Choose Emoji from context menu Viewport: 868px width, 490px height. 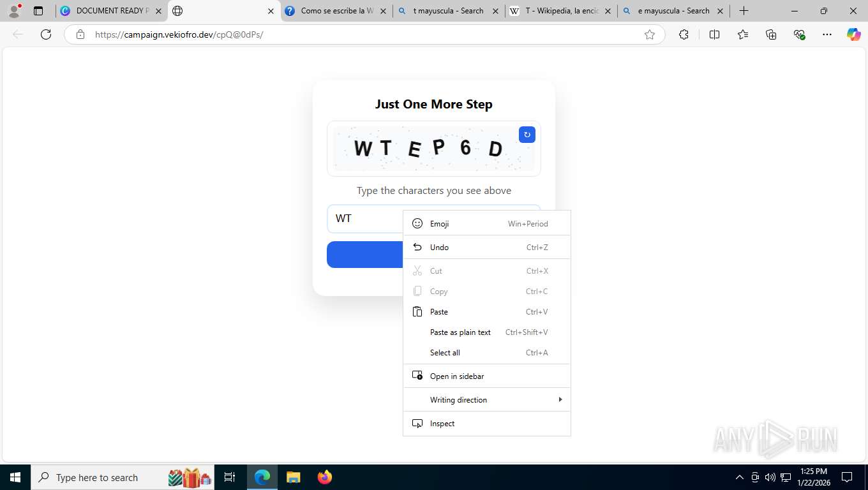point(487,223)
